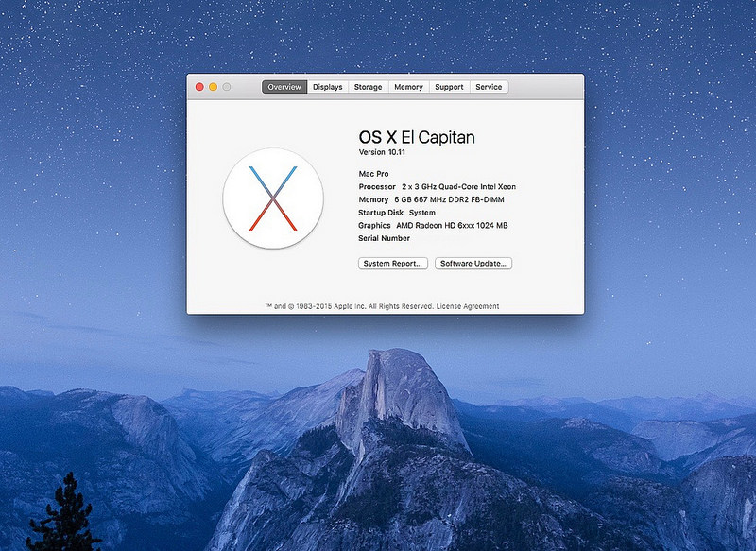Click the System Report... button
Image resolution: width=756 pixels, height=551 pixels.
392,263
